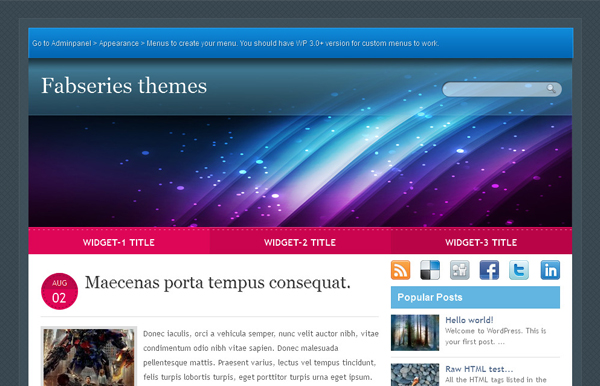Viewport: 600px width, 386px height.
Task: Open the gray social sharing icon
Action: click(460, 270)
